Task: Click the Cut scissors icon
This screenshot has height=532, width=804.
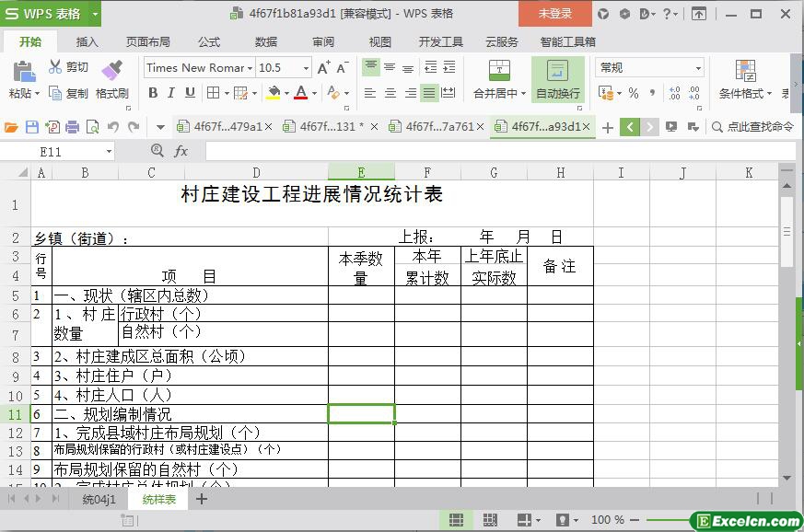Action: 56,67
